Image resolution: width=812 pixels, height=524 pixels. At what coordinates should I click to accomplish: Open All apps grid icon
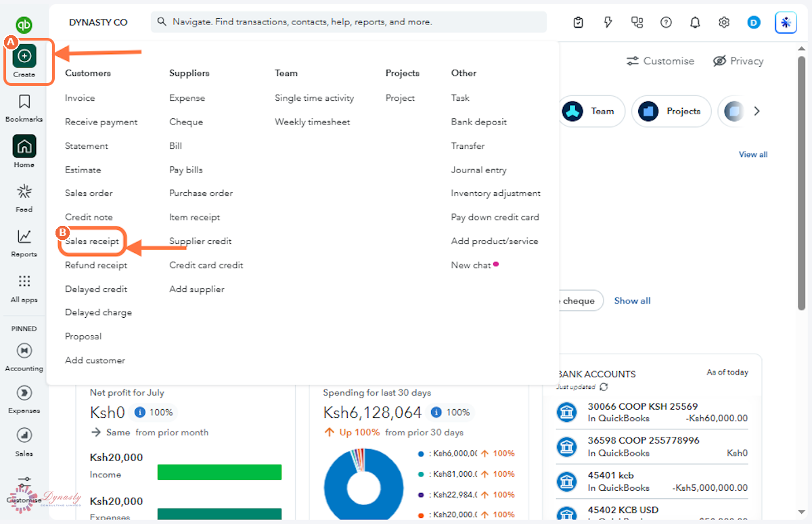pos(24,281)
